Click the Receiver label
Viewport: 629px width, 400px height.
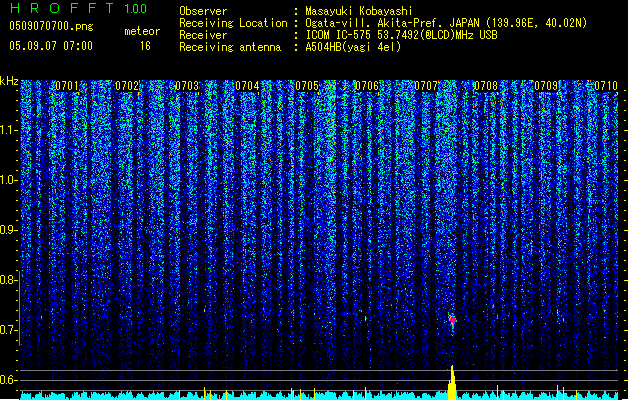(203, 35)
